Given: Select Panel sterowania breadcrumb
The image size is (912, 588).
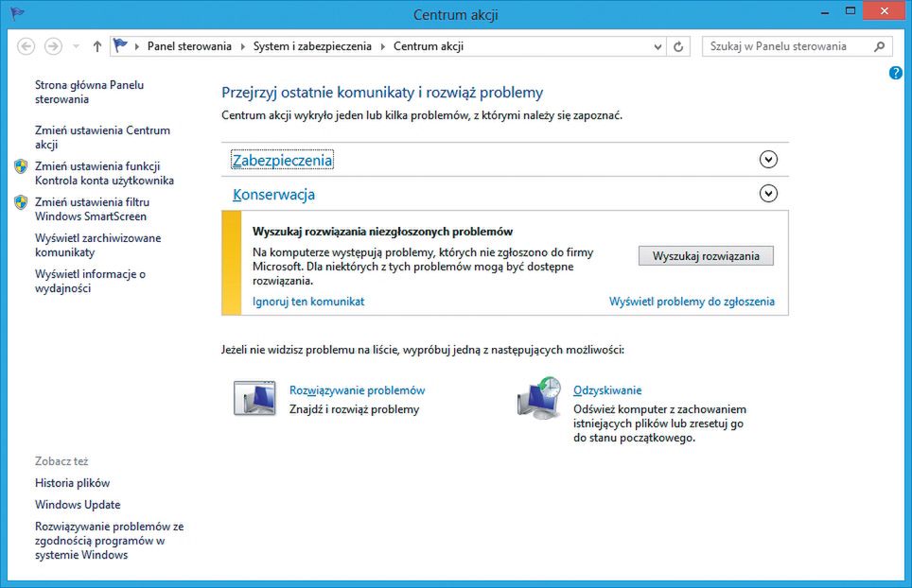Looking at the screenshot, I should coord(189,46).
